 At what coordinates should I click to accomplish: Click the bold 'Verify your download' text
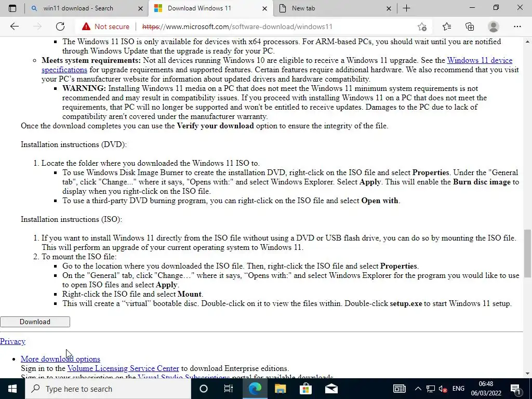pos(216,126)
